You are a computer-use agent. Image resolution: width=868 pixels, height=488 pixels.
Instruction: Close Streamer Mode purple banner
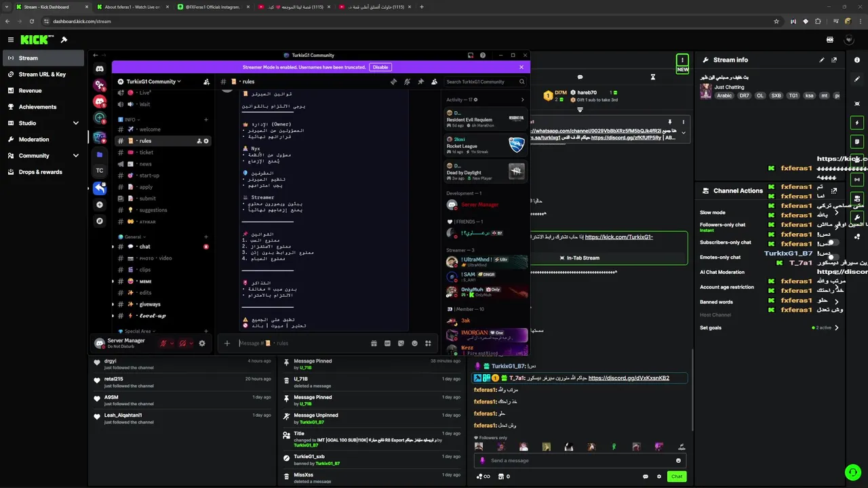[x=521, y=67]
